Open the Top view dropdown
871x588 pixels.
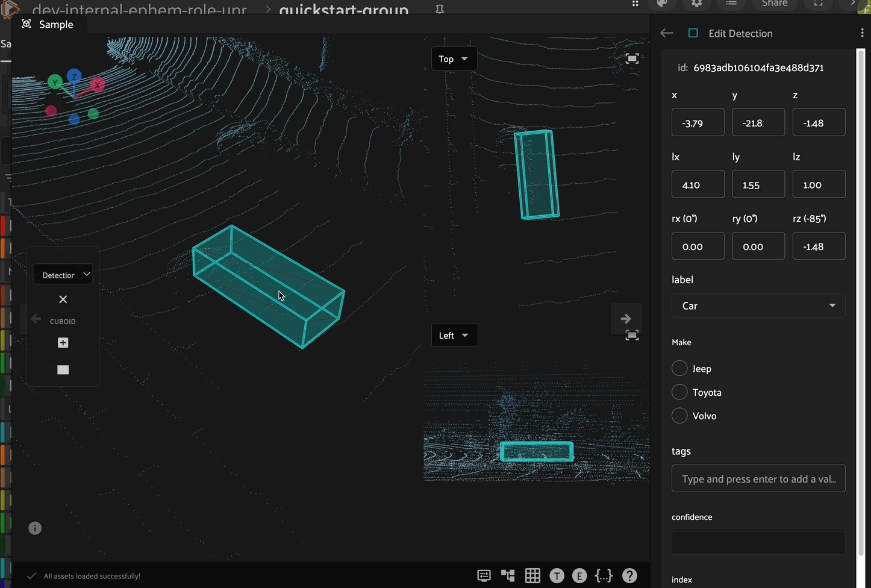pyautogui.click(x=454, y=59)
